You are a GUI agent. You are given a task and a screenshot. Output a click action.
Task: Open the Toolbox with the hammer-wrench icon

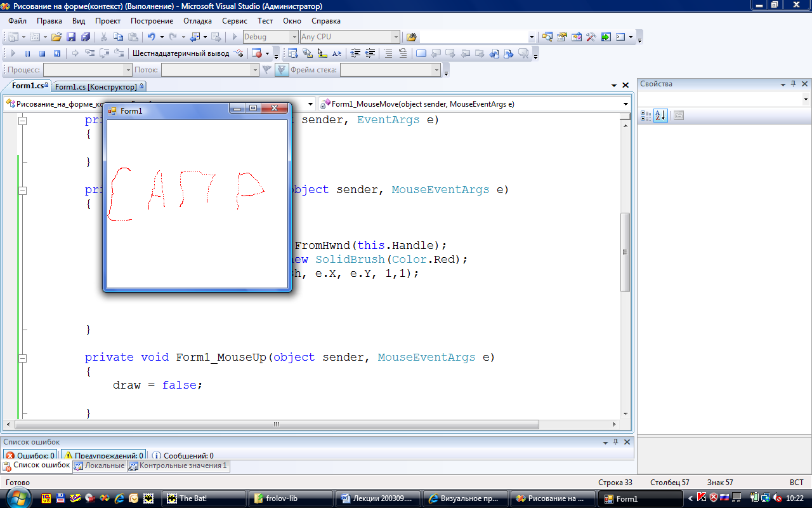pyautogui.click(x=591, y=37)
